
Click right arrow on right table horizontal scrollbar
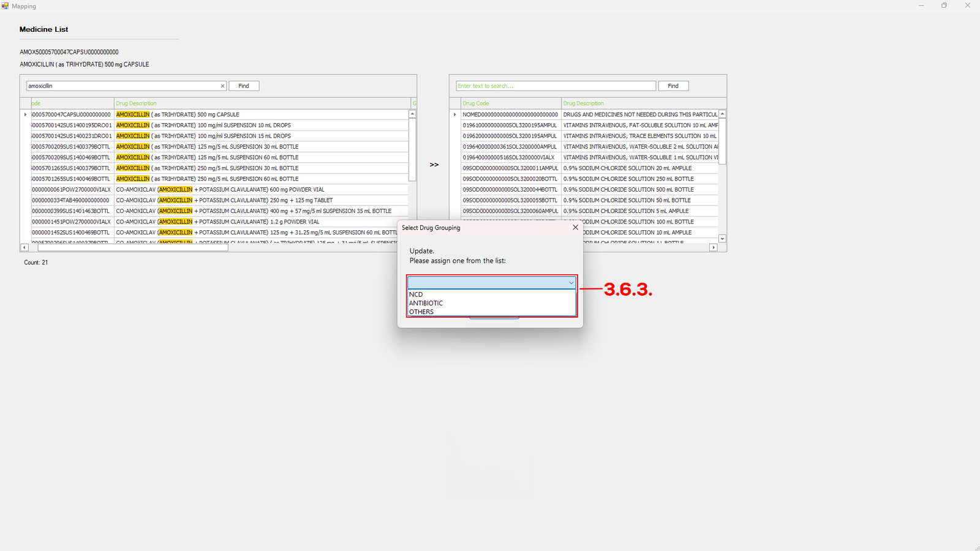click(714, 247)
